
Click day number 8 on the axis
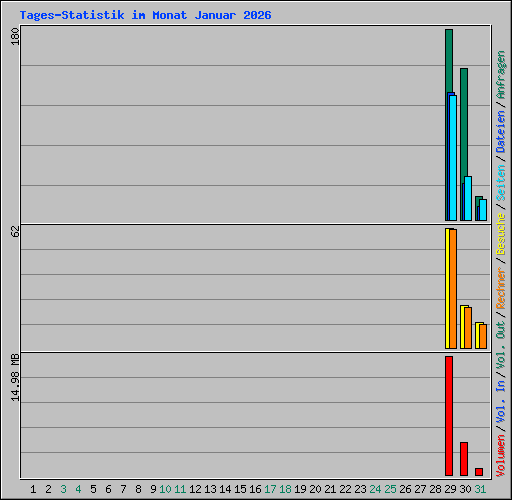tap(138, 489)
